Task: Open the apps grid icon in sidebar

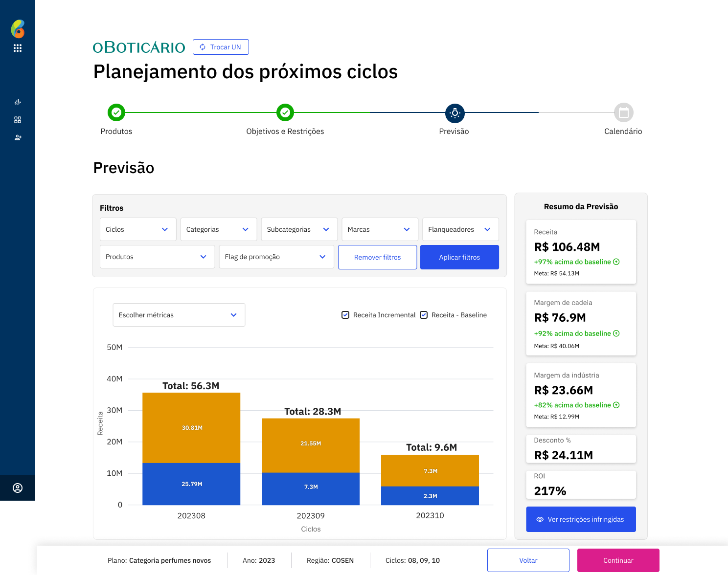Action: click(x=18, y=48)
